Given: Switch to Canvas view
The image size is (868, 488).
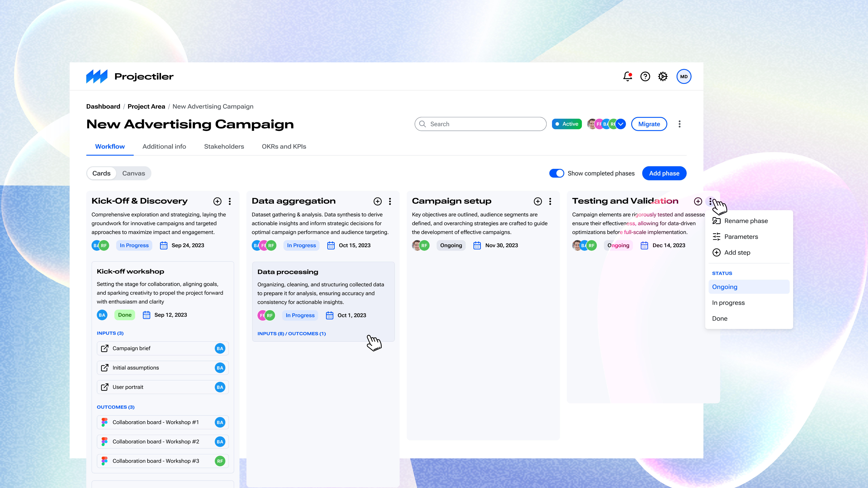Looking at the screenshot, I should [134, 173].
